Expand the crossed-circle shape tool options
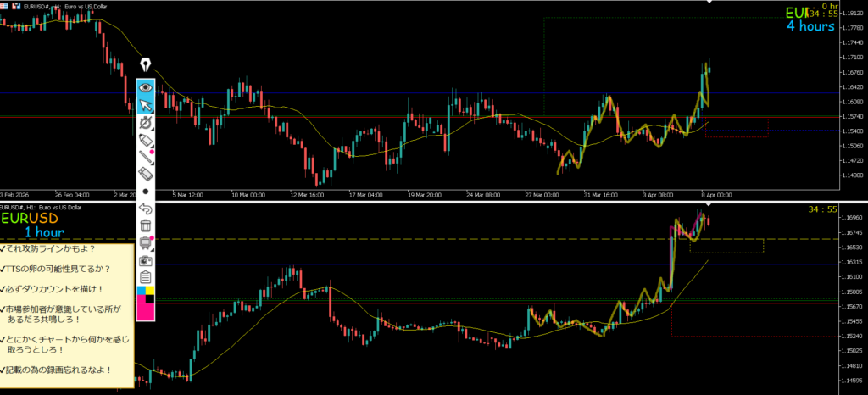Viewport: 868px width, 395px height. (146, 122)
